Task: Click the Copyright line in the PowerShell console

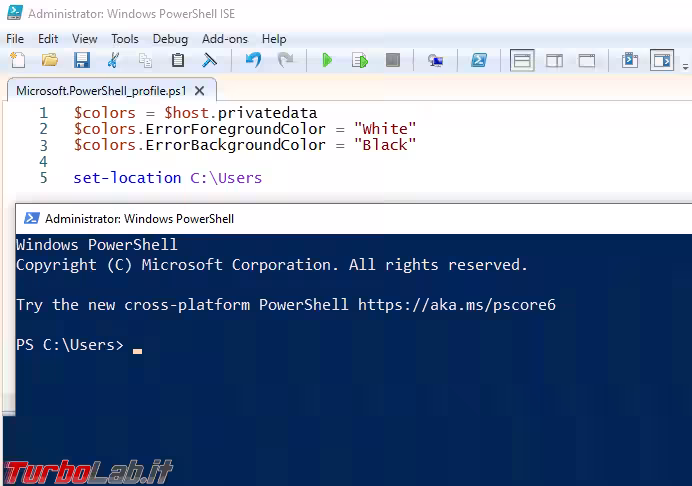Action: (x=271, y=265)
